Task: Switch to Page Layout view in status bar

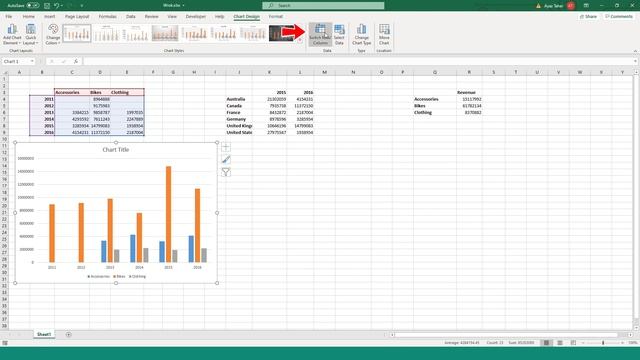Action: point(560,343)
